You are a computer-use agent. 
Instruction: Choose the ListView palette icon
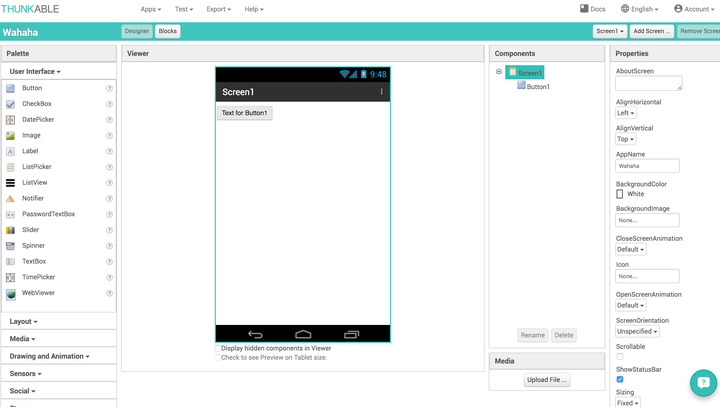click(10, 183)
